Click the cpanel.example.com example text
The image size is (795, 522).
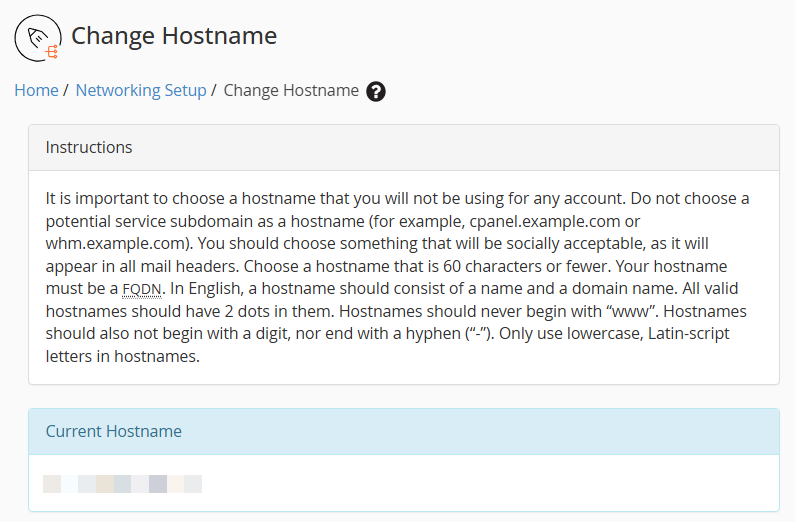coord(545,221)
